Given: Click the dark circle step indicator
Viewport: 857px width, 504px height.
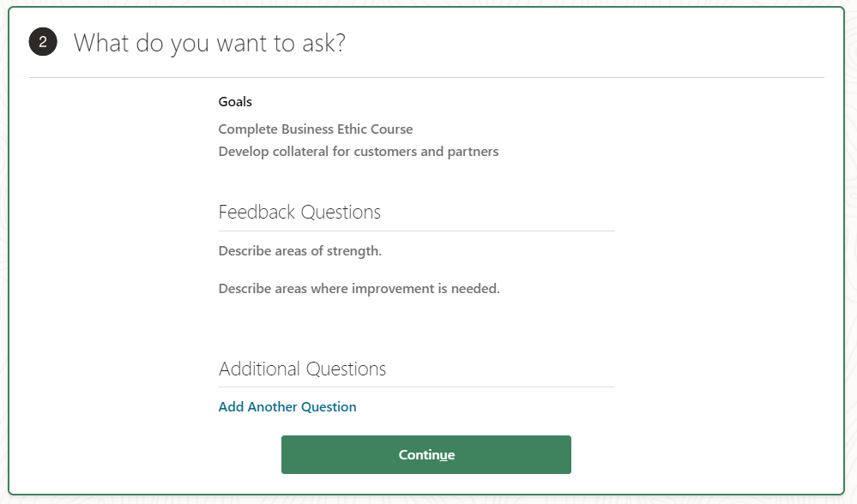Looking at the screenshot, I should pos(42,42).
